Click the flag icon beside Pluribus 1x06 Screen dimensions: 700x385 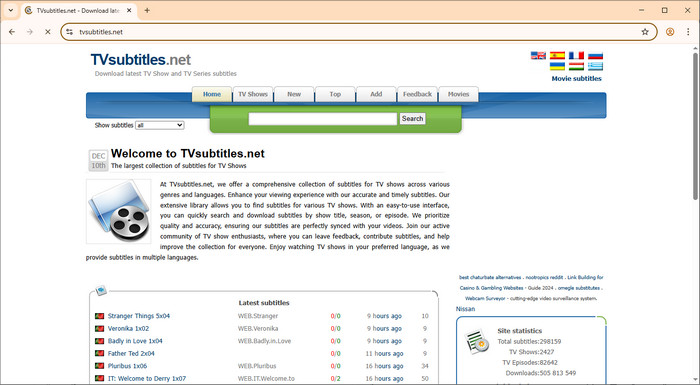click(x=100, y=366)
